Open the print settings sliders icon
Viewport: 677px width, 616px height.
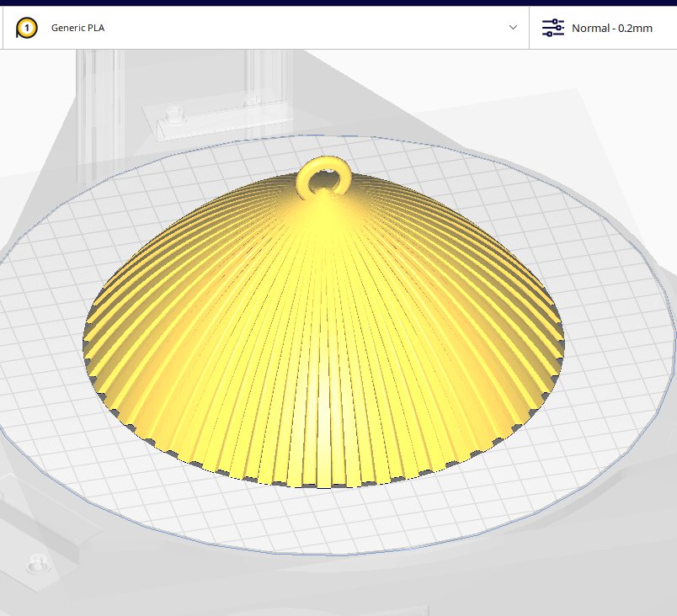point(553,28)
